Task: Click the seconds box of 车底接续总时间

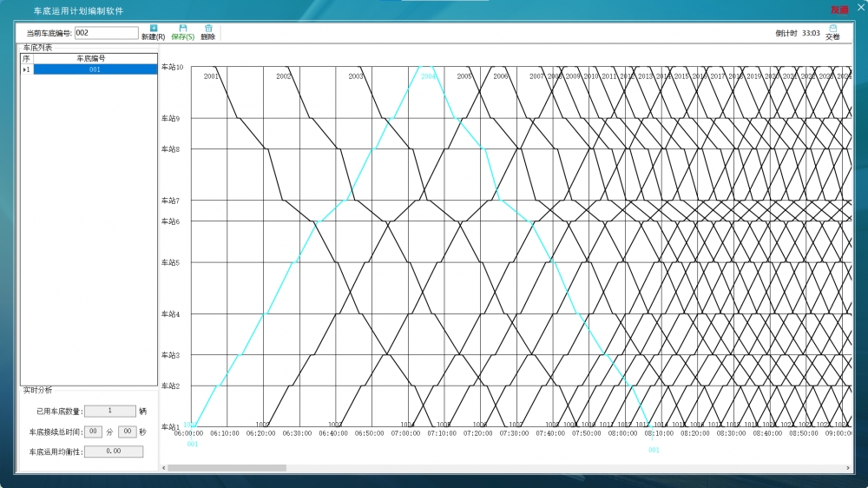Action: pos(127,432)
